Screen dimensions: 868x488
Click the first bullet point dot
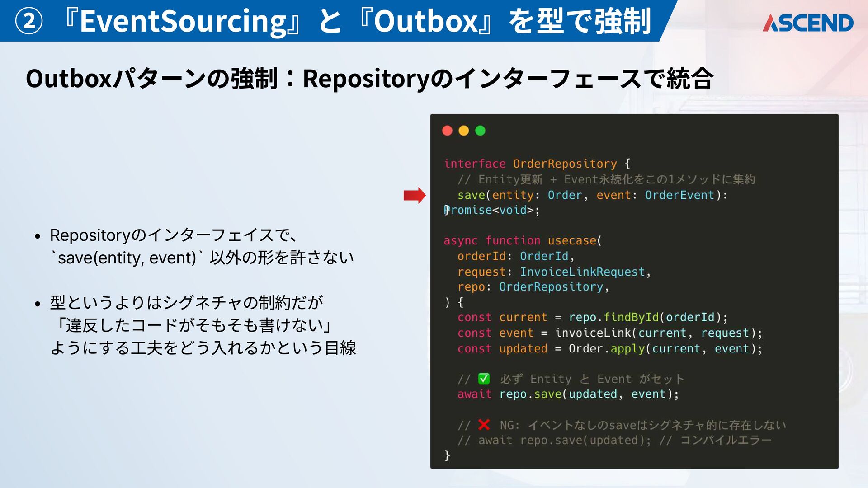coord(38,236)
